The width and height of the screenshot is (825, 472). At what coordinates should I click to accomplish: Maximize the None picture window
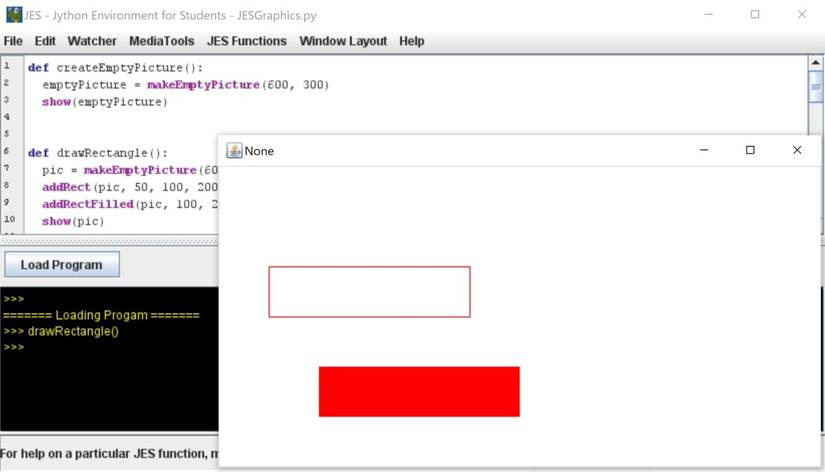pos(750,150)
